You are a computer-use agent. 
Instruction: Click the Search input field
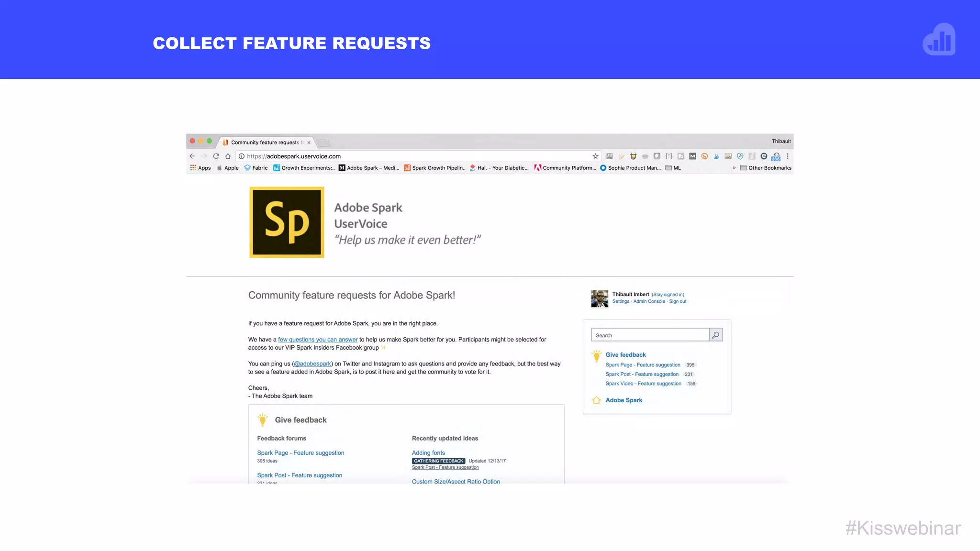point(650,335)
